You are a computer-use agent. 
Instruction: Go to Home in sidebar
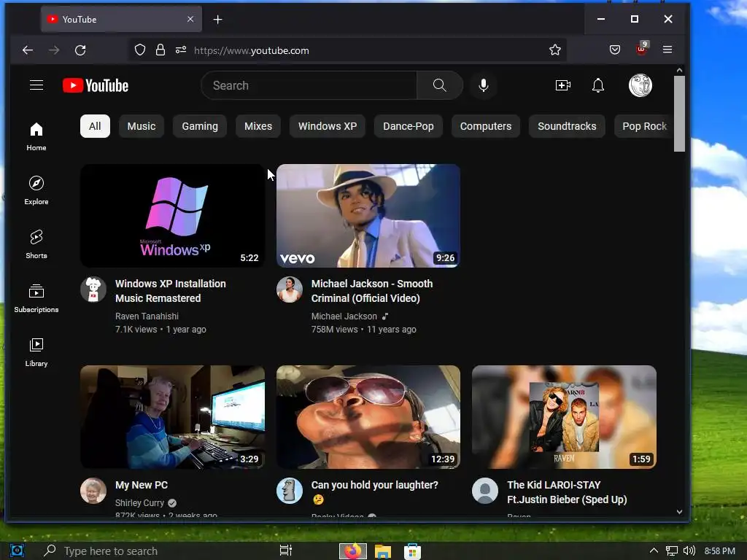pyautogui.click(x=36, y=136)
